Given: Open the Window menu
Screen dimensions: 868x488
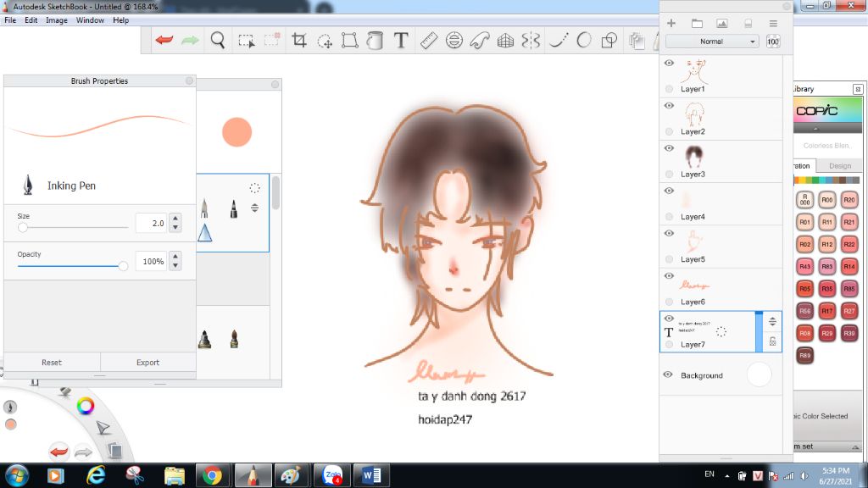Looking at the screenshot, I should point(90,20).
